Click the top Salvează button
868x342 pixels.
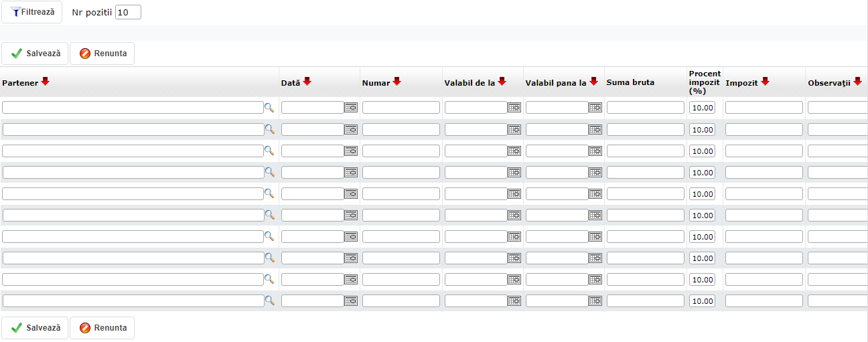[35, 54]
